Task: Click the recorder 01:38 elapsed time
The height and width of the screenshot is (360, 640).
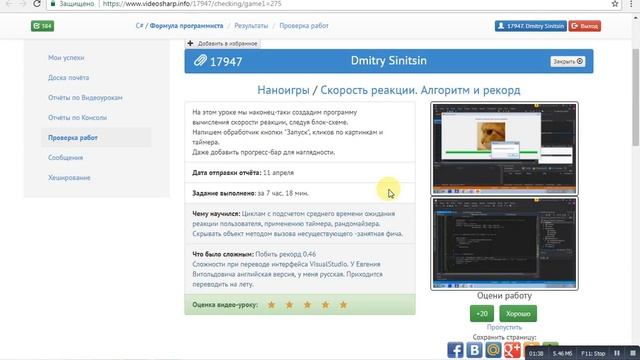Action: click(536, 353)
